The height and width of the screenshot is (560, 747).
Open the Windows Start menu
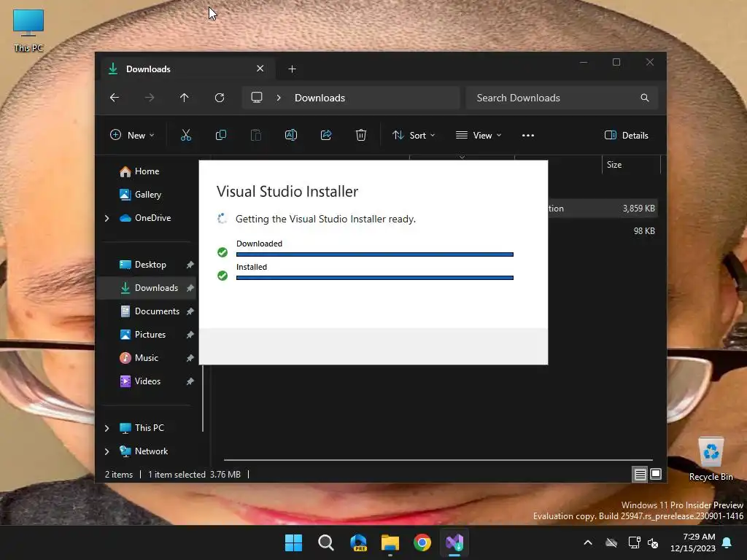(293, 542)
